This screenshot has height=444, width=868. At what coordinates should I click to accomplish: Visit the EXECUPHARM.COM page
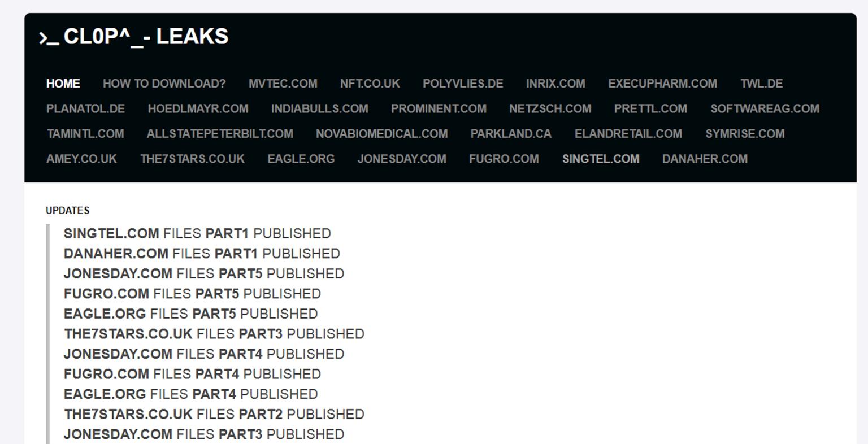[x=662, y=84]
